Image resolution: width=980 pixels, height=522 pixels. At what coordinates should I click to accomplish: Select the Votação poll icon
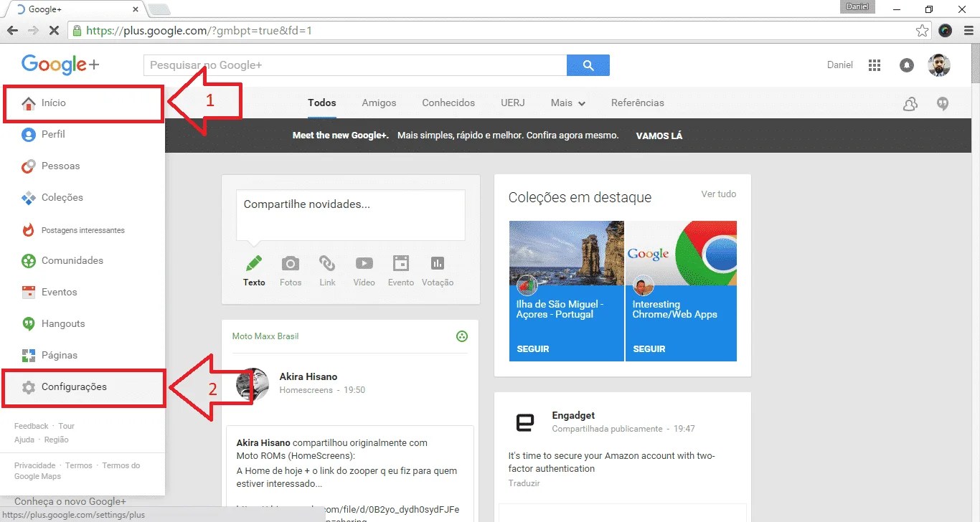[438, 263]
